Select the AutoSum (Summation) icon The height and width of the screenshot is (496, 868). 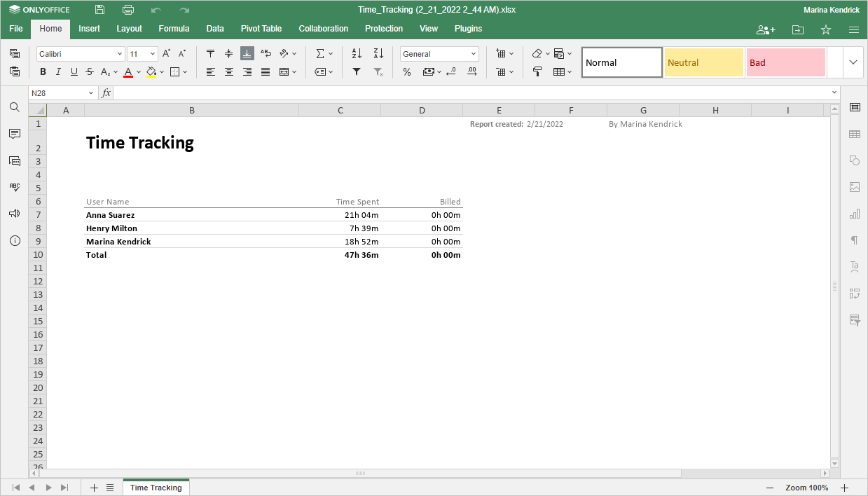coord(320,53)
